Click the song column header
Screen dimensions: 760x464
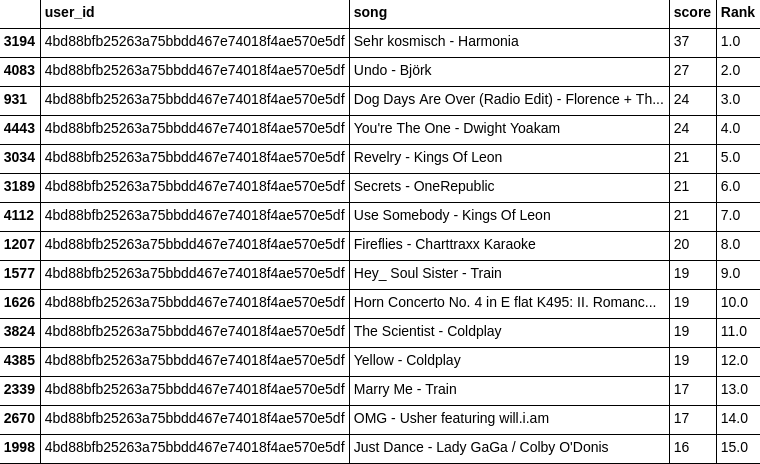tap(370, 13)
